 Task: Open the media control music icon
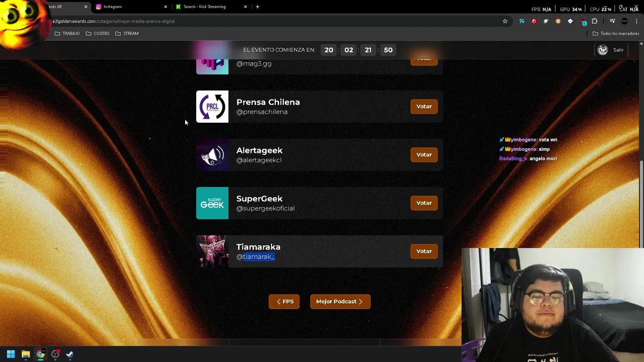(612, 21)
